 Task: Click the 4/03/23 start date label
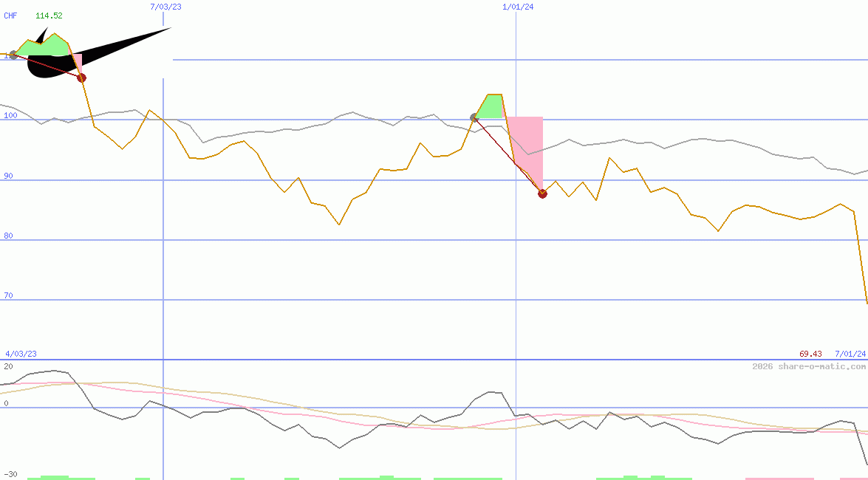21,354
